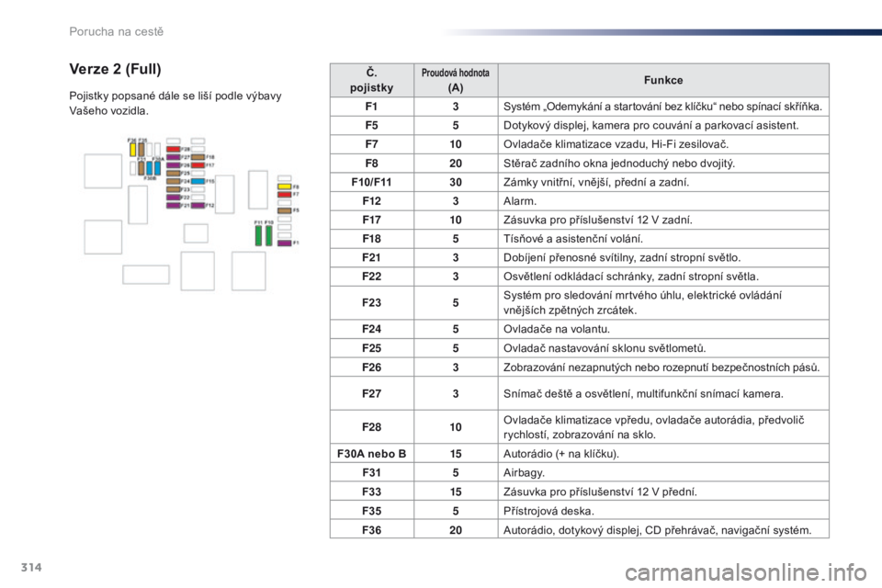Click "Osvětlení odkládací schránky" description
This screenshot has width=882, height=588.
click(631, 277)
